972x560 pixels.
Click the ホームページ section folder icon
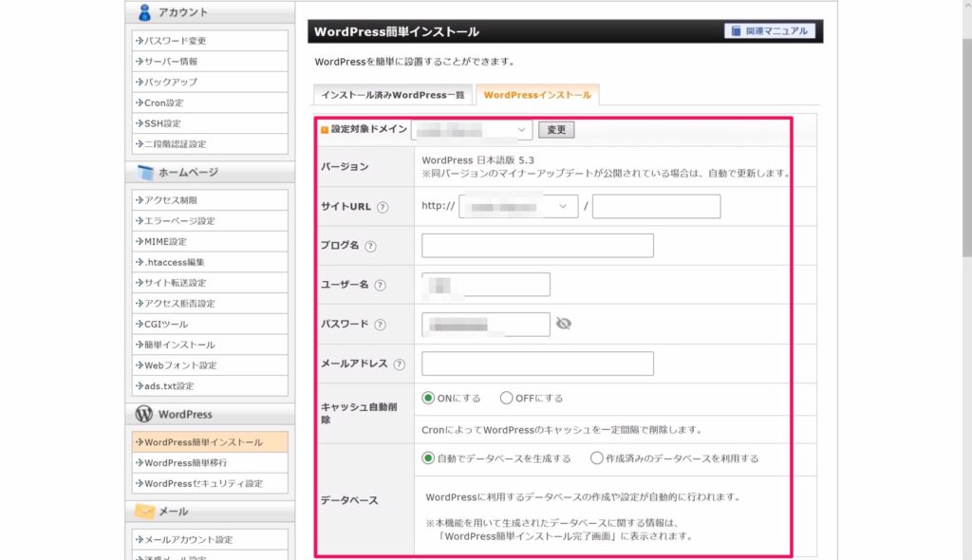[x=145, y=173]
